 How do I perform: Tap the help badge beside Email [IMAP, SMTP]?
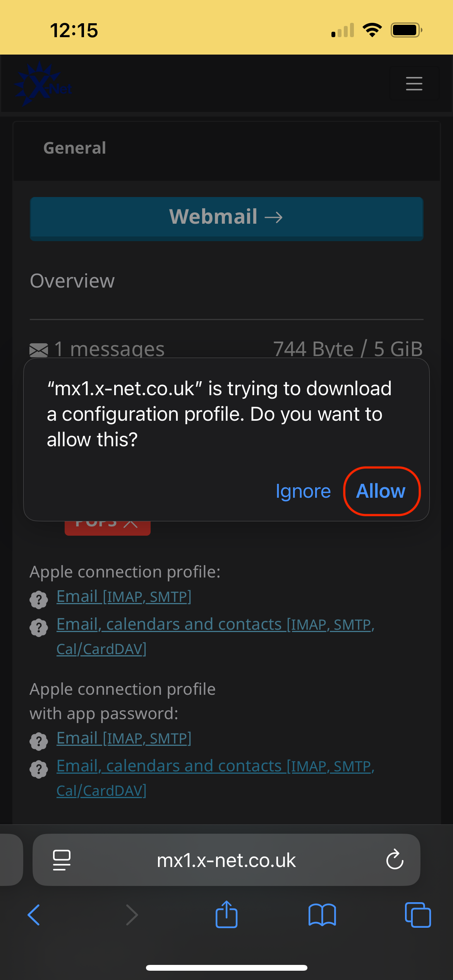pyautogui.click(x=39, y=596)
